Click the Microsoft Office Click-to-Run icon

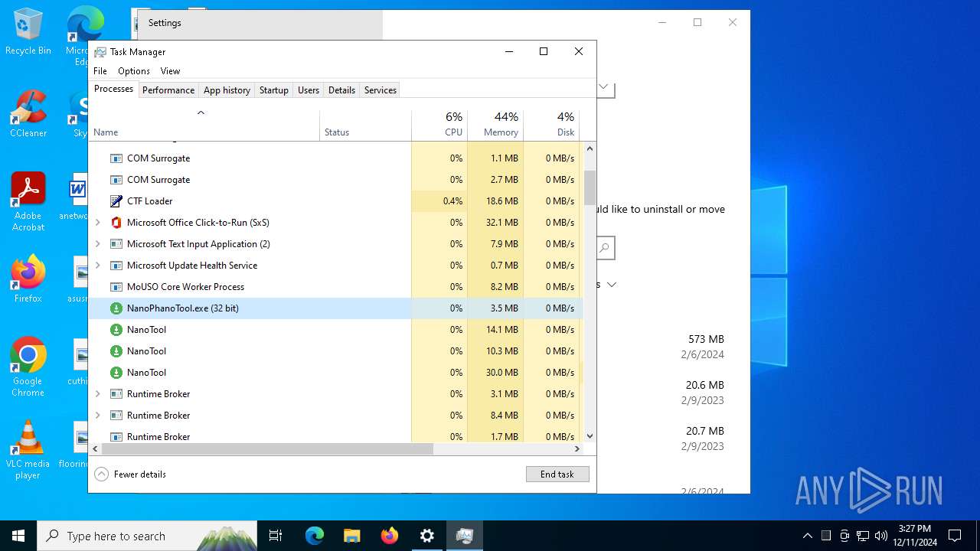(116, 223)
